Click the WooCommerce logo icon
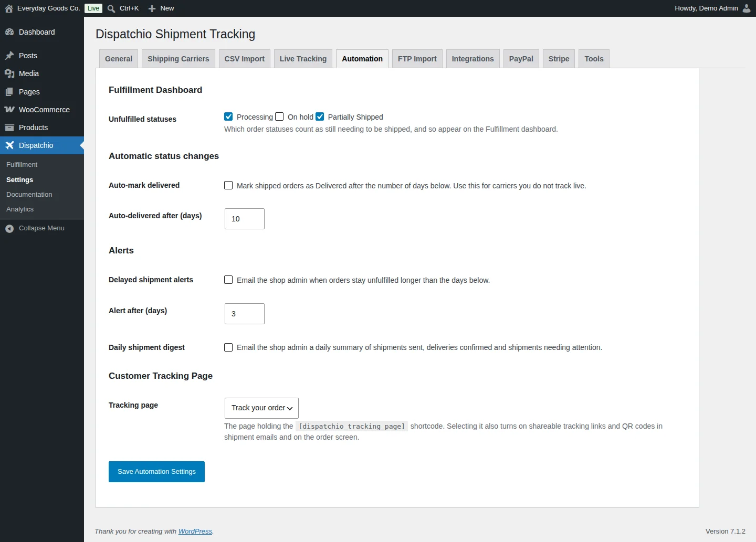 pyautogui.click(x=9, y=110)
